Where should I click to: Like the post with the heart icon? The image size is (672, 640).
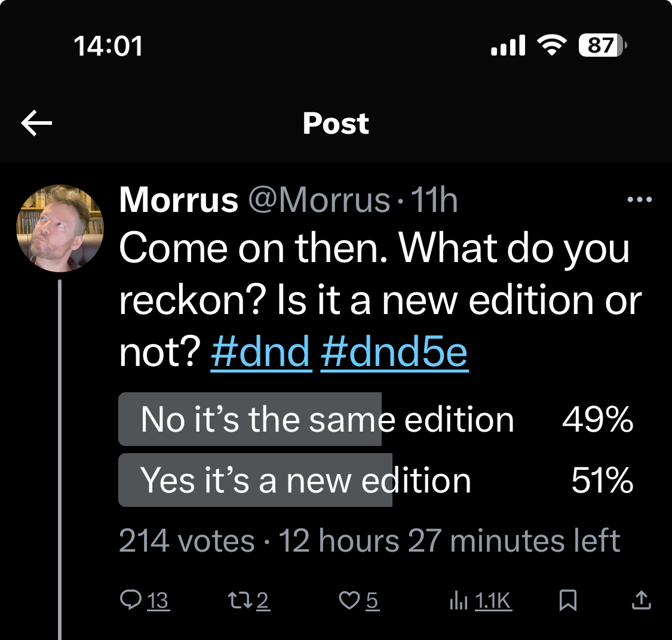(349, 599)
